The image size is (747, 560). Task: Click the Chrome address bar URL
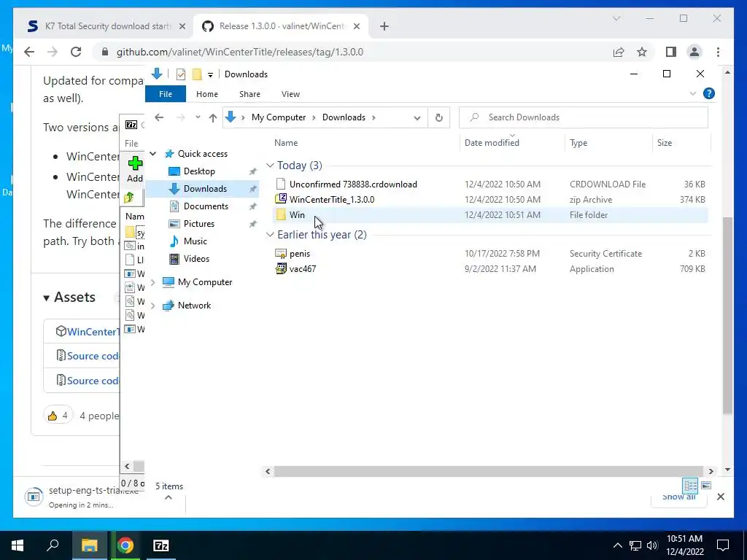(239, 52)
